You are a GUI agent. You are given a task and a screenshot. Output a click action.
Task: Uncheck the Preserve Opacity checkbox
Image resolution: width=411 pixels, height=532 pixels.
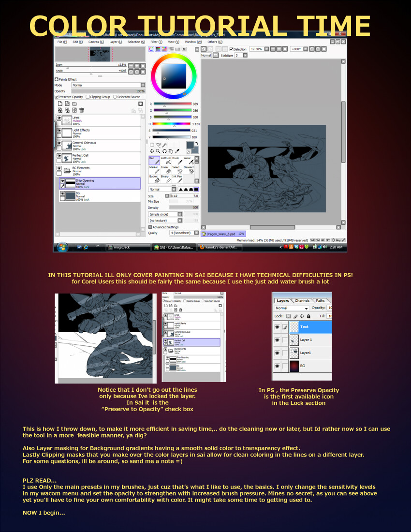pyautogui.click(x=57, y=97)
